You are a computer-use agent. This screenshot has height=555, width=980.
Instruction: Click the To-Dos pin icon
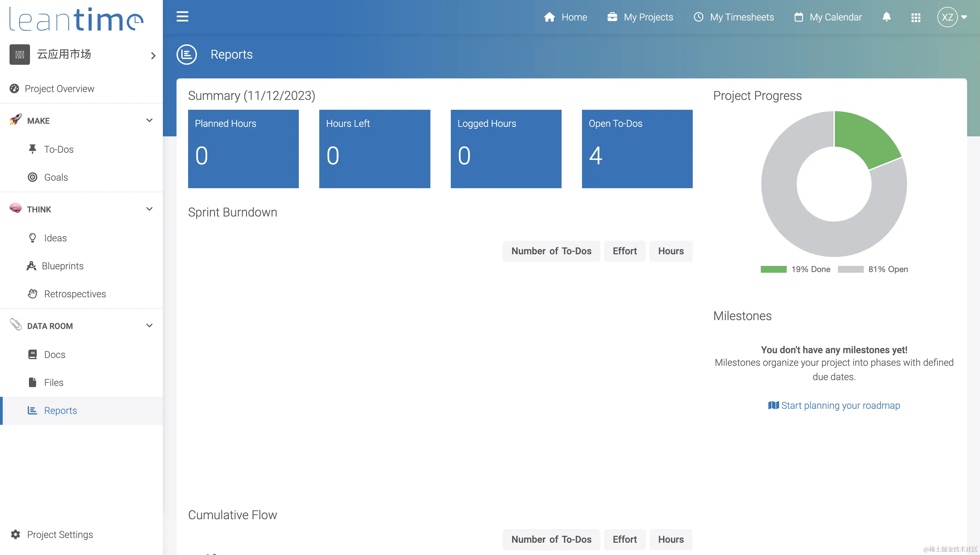click(32, 149)
